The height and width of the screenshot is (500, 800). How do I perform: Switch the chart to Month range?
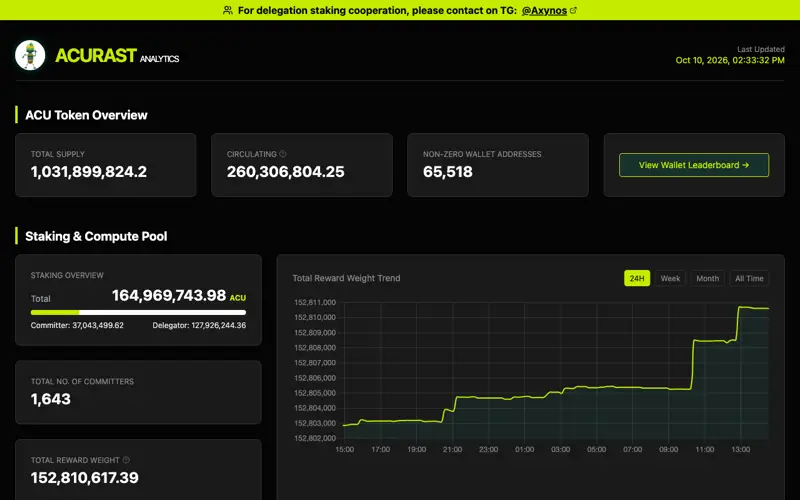tap(707, 278)
